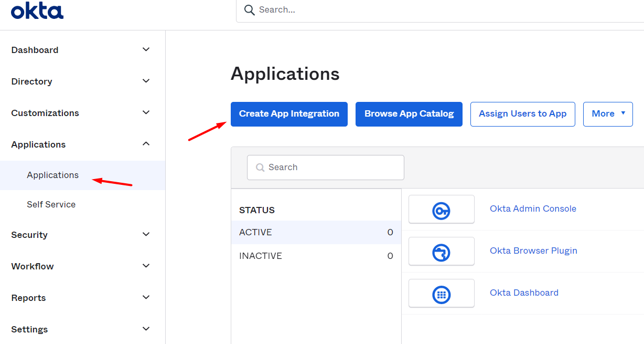Click the Okta Dashboard app tile icon
644x344 pixels.
pos(441,293)
